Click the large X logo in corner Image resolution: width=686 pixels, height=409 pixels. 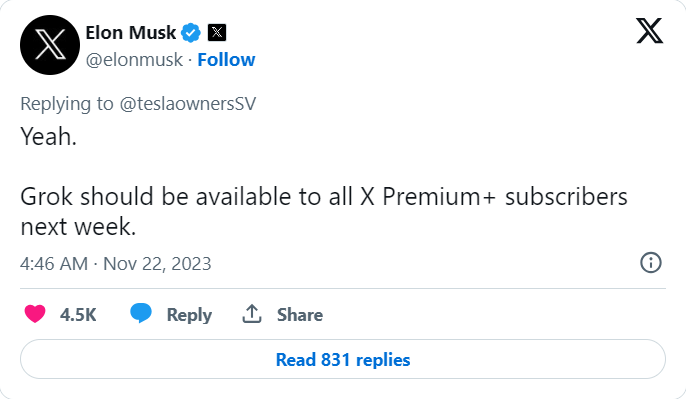pos(650,31)
